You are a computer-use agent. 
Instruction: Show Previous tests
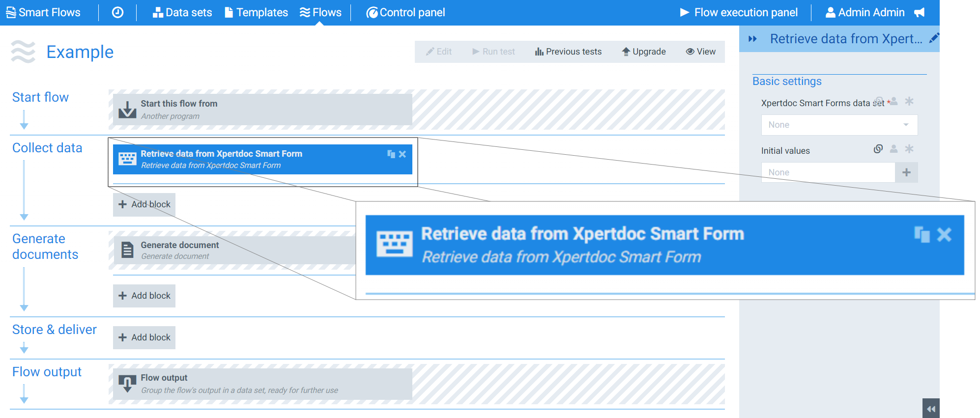tap(568, 52)
